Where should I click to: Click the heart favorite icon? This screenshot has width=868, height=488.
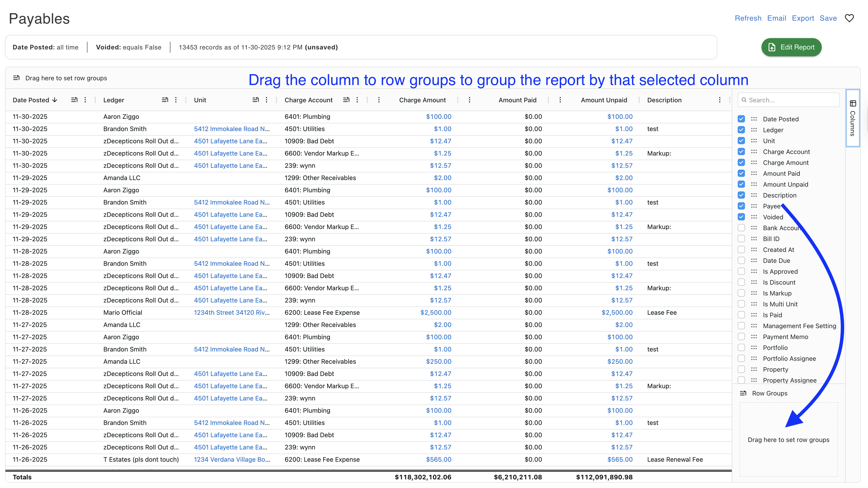pos(849,18)
